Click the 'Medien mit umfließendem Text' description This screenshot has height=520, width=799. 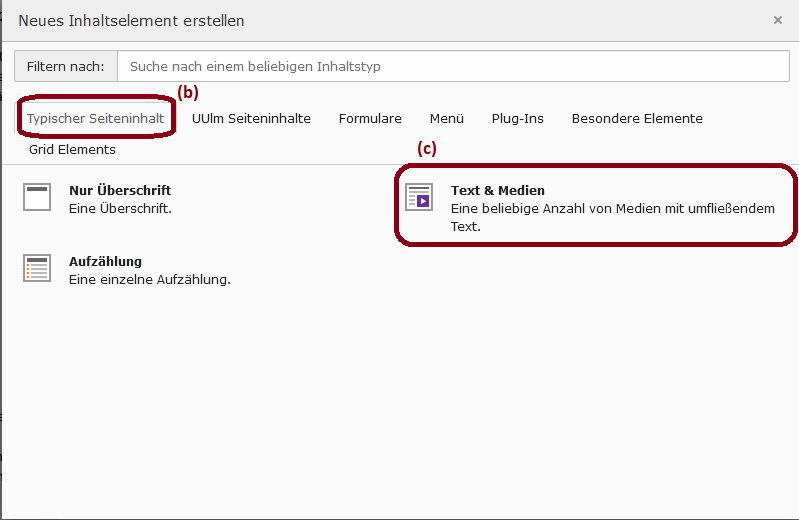pyautogui.click(x=612, y=217)
